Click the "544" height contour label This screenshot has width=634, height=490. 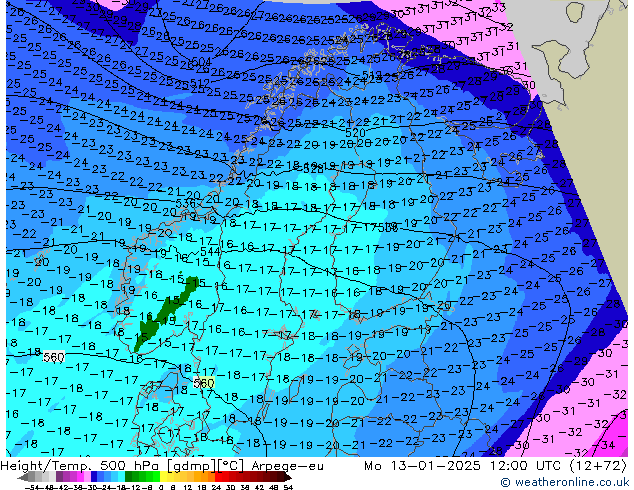(x=210, y=251)
